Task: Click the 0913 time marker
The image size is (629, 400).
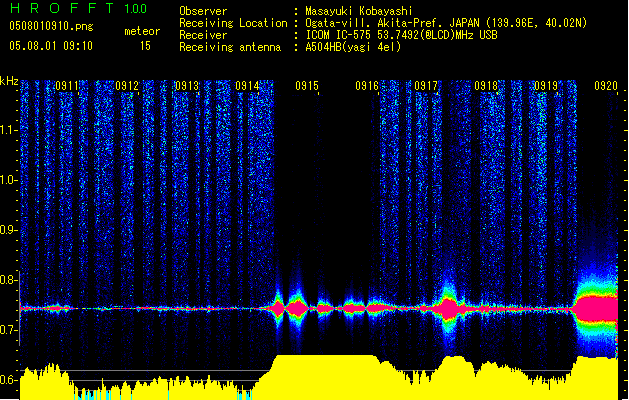Action: pos(187,86)
